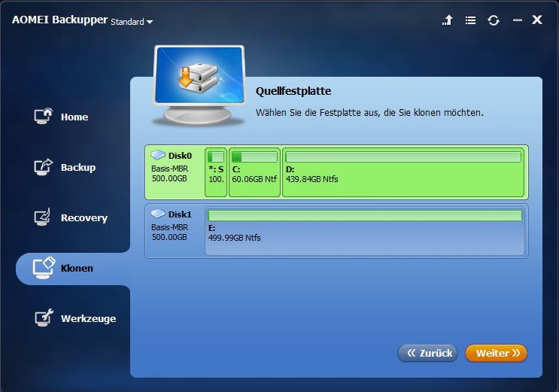The image size is (559, 392).
Task: Switch to the Home tab label
Action: click(x=74, y=117)
